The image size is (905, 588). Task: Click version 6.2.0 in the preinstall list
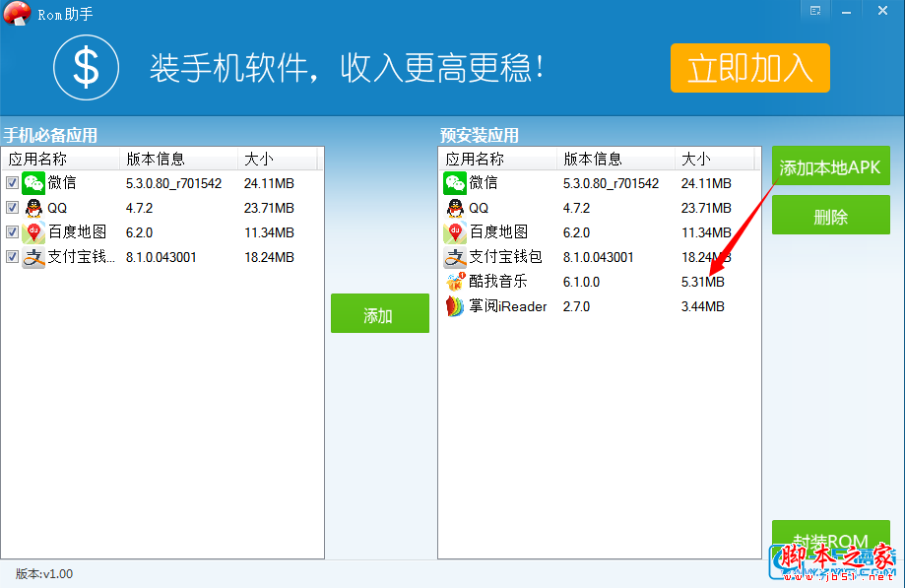coord(576,233)
